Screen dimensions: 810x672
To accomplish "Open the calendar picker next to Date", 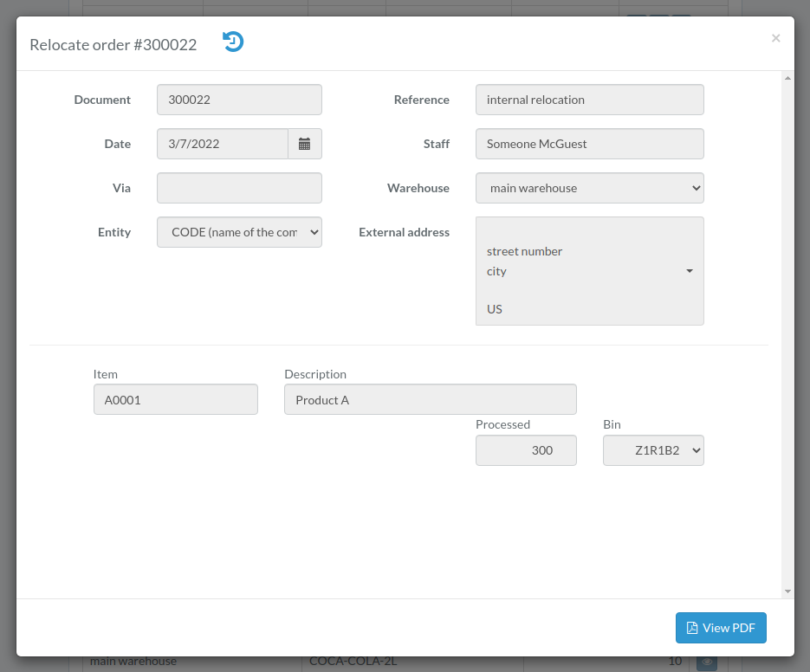I will pos(305,144).
